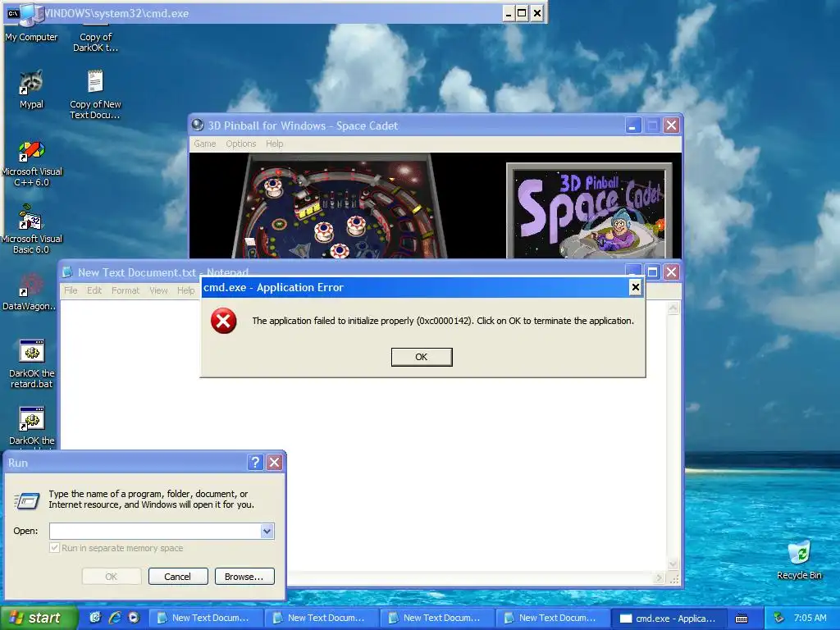The width and height of the screenshot is (840, 630).
Task: Minimize the 3D Pinball window
Action: pos(633,126)
